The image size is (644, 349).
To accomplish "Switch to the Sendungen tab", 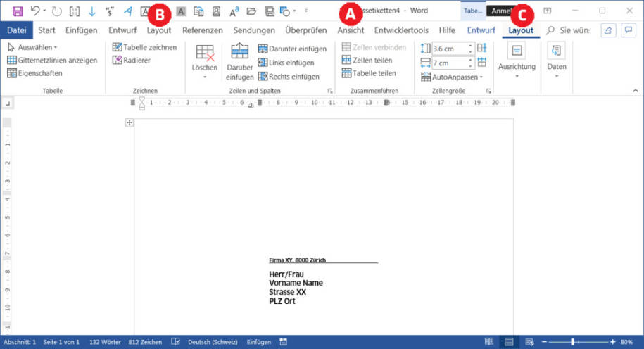I will tap(254, 30).
